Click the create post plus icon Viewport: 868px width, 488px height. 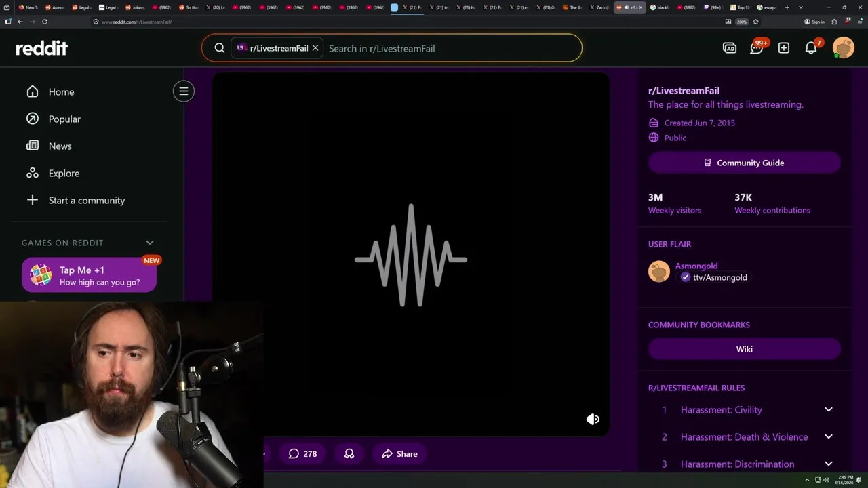pyautogui.click(x=784, y=48)
